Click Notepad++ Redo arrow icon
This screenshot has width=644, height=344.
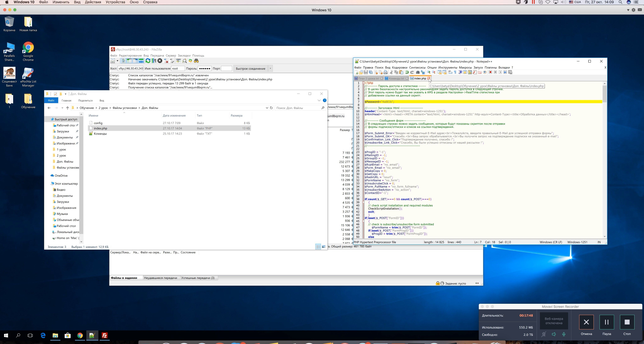[x=412, y=72]
